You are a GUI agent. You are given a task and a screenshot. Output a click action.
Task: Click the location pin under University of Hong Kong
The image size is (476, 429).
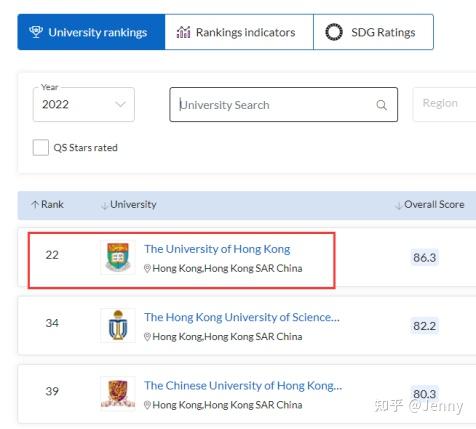[x=147, y=268]
